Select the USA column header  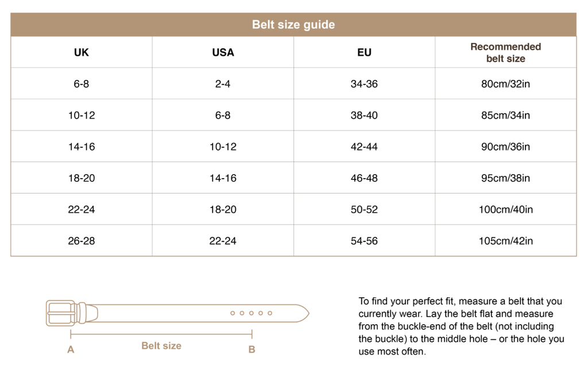pyautogui.click(x=223, y=52)
